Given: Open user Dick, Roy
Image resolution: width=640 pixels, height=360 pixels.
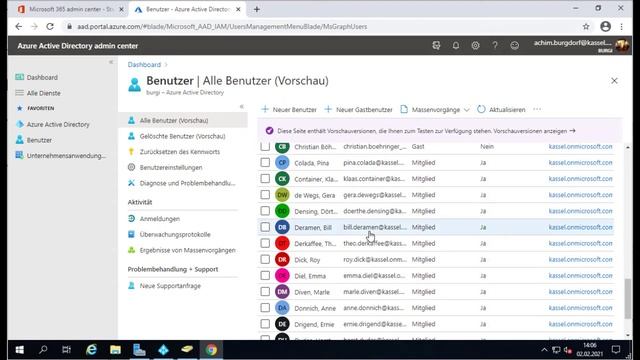Looking at the screenshot, I should click(307, 260).
